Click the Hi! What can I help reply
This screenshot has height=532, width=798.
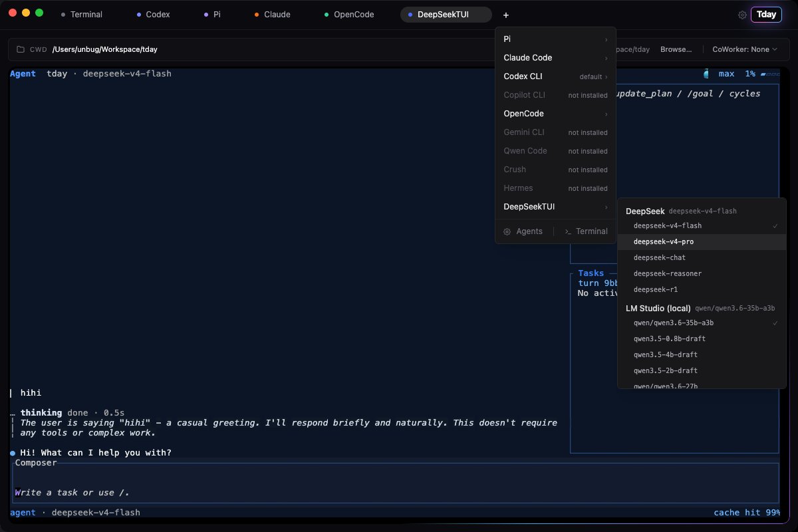pyautogui.click(x=96, y=453)
